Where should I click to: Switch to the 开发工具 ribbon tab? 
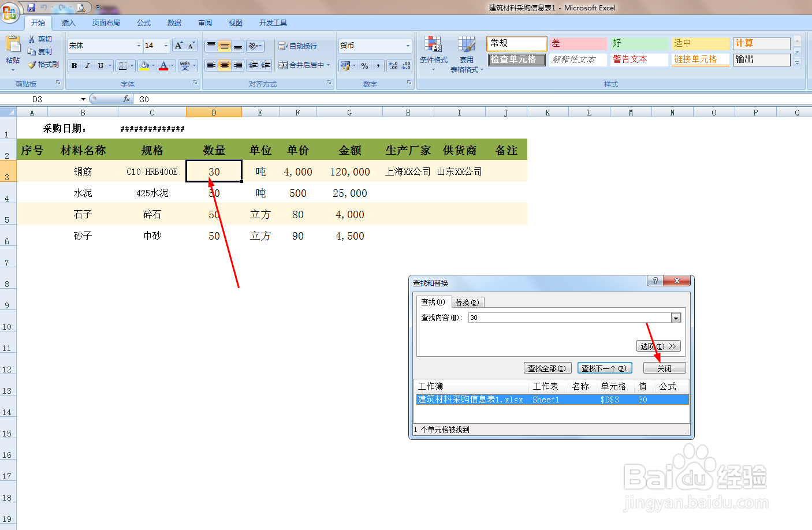pyautogui.click(x=273, y=23)
